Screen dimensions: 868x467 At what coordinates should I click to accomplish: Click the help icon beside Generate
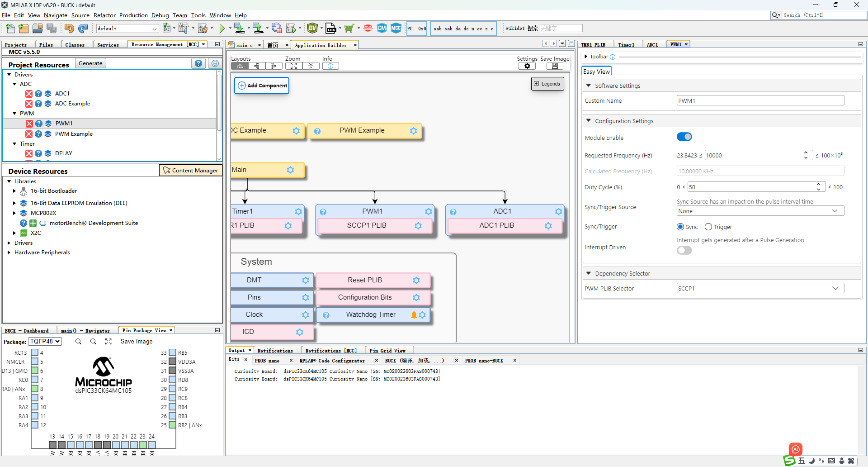pyautogui.click(x=198, y=63)
